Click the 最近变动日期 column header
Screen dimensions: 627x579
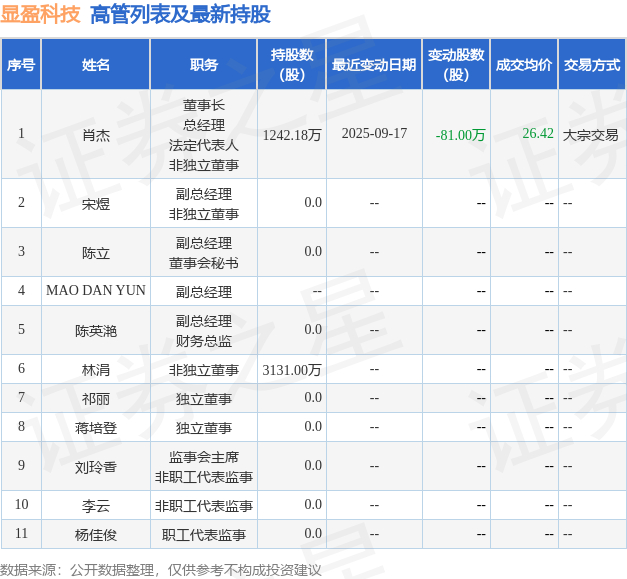coord(374,64)
